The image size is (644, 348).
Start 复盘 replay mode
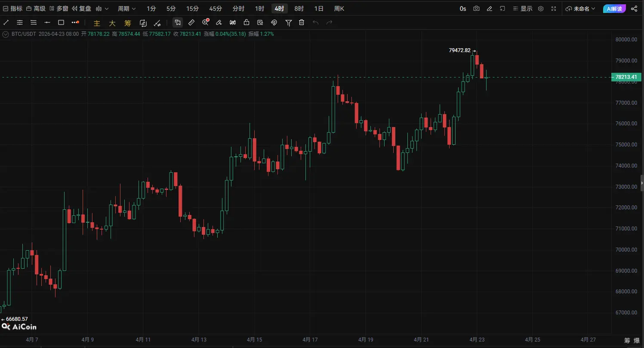tap(81, 9)
